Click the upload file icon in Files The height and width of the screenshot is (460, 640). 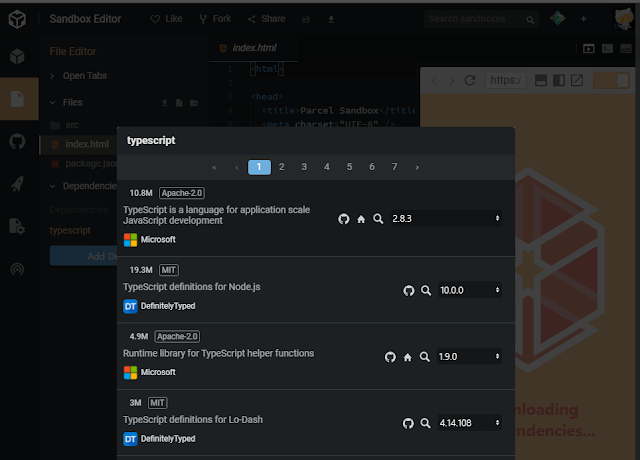(x=164, y=103)
